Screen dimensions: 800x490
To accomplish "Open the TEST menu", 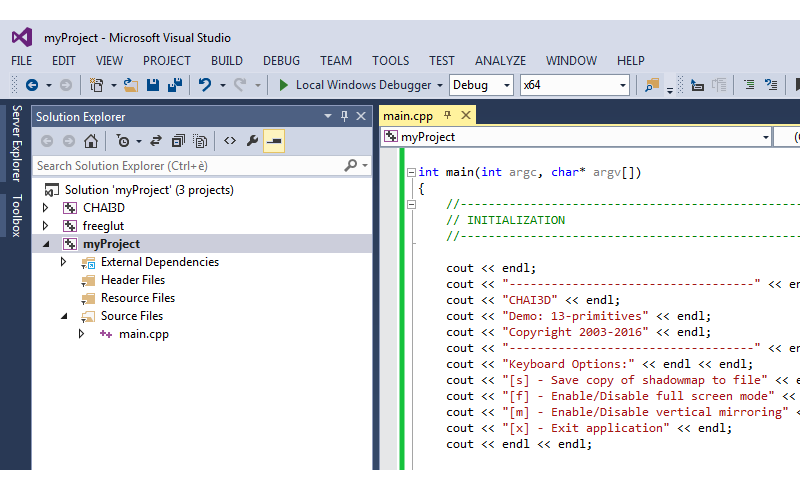I will coord(442,61).
